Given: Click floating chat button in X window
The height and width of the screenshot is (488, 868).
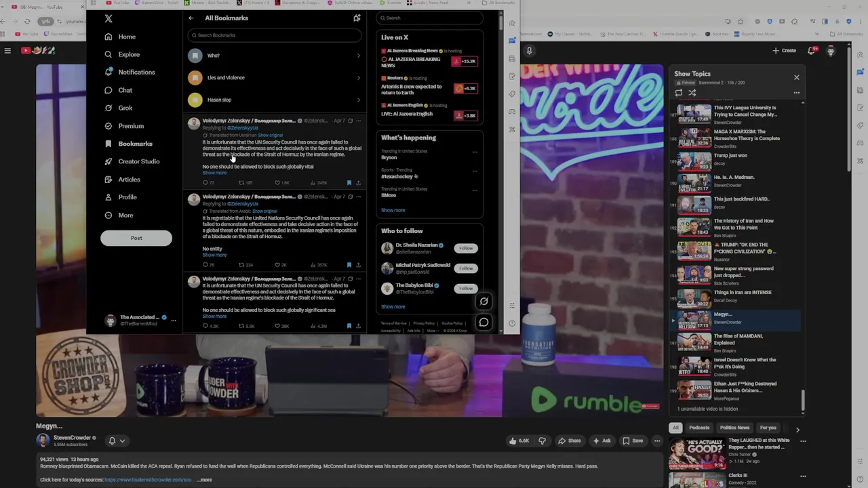Looking at the screenshot, I should 484,322.
